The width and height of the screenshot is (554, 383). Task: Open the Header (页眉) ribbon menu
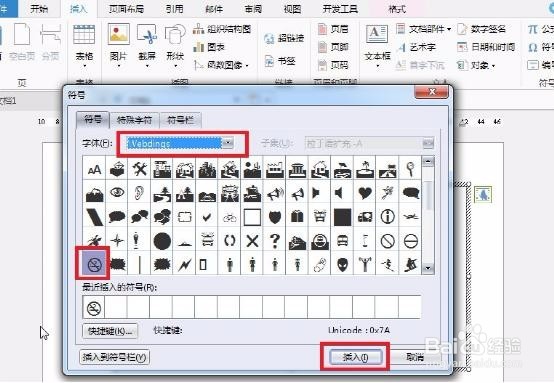click(334, 29)
